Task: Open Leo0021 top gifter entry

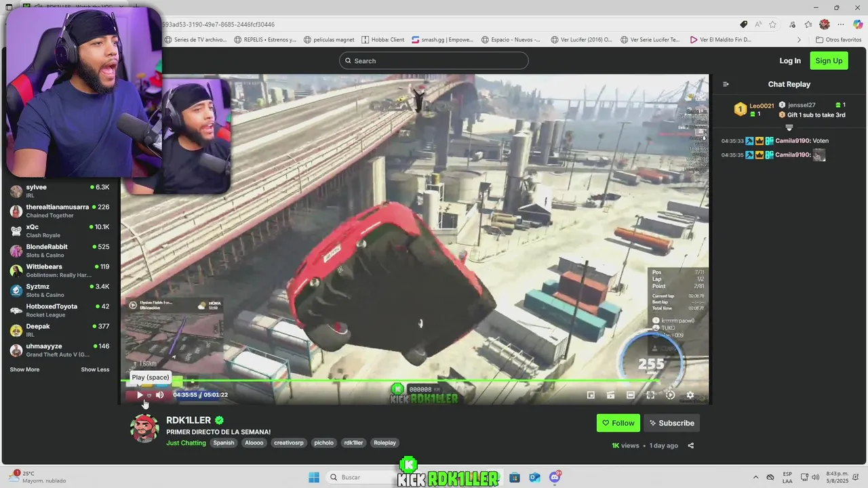Action: [x=754, y=109]
